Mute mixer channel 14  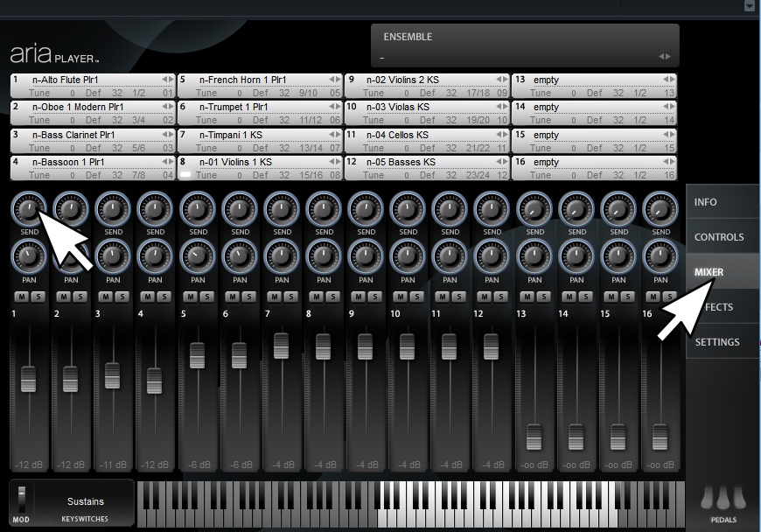(569, 297)
